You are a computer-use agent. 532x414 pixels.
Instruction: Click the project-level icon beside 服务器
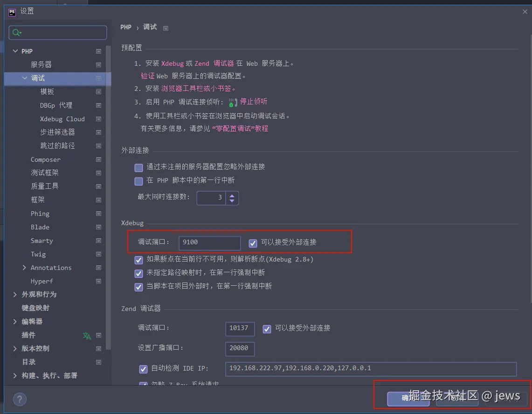point(98,65)
